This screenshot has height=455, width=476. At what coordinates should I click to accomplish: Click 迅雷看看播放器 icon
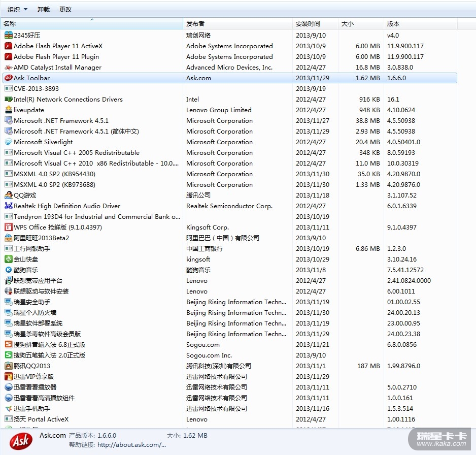9,387
